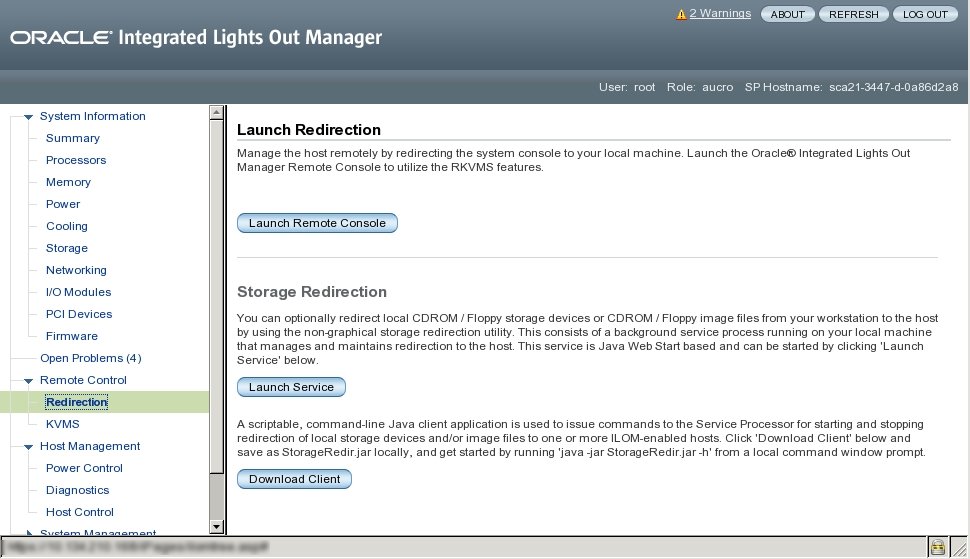Viewport: 970px width, 559px height.
Task: Click Launch Remote Console button
Action: [317, 223]
